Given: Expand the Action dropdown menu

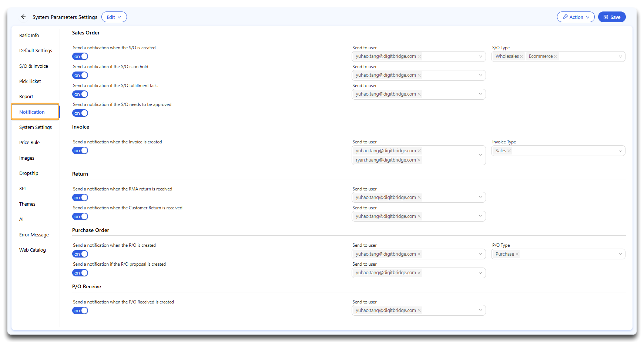Looking at the screenshot, I should 576,17.
